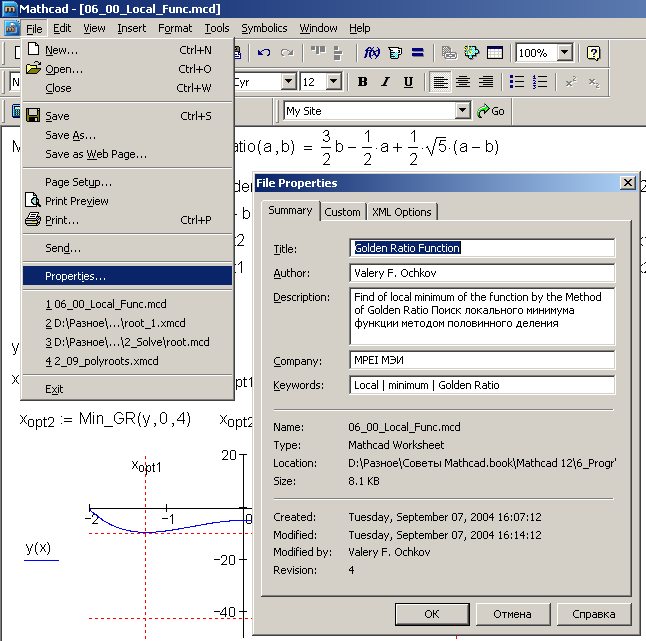646x641 pixels.
Task: Open recent file 2 root_1.xmcd
Action: click(x=128, y=323)
